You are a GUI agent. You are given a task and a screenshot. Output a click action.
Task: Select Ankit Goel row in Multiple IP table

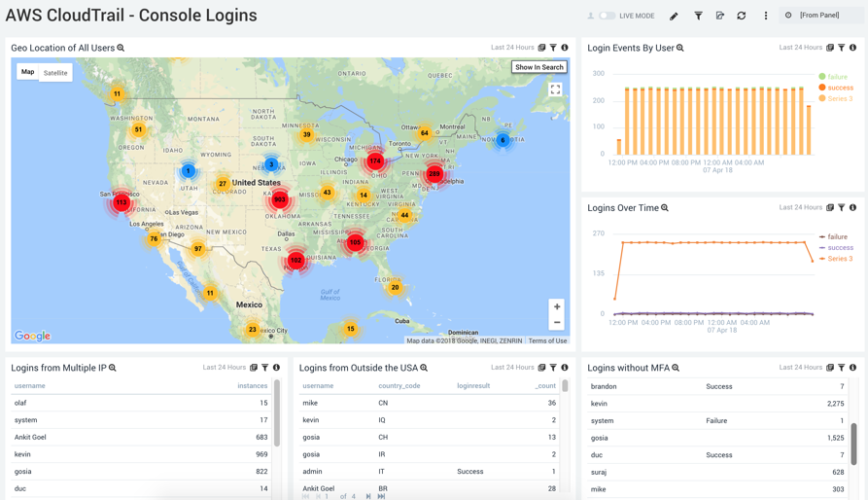[x=141, y=438]
